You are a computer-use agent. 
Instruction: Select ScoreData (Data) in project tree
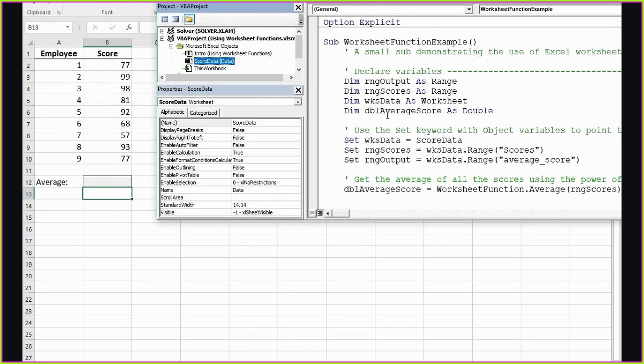point(214,61)
